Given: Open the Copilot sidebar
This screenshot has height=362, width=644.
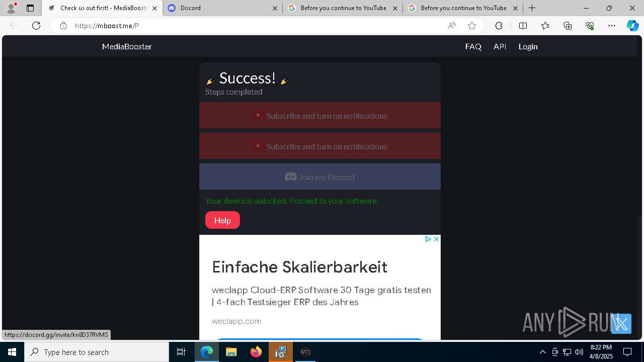Looking at the screenshot, I should [x=632, y=26].
